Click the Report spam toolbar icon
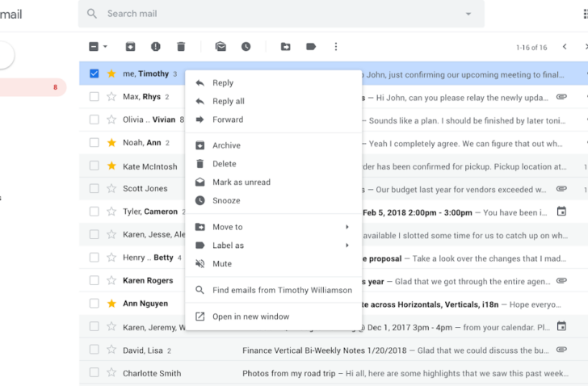Viewport: 588px width, 386px height. coord(156,47)
